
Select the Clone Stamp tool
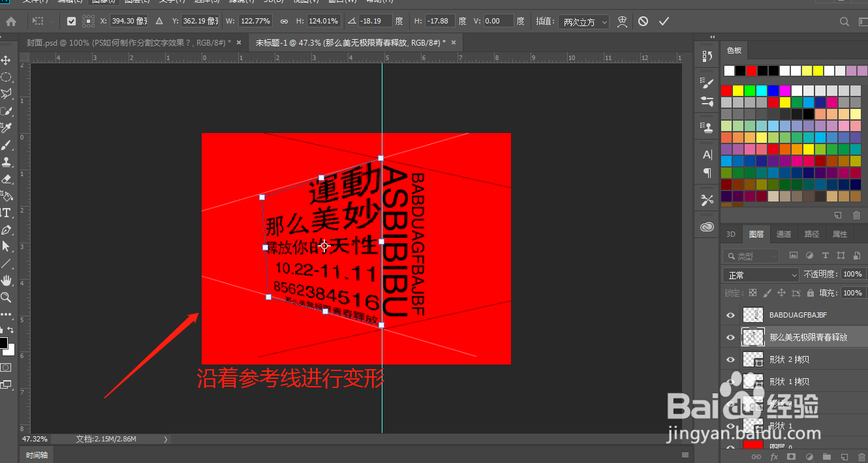tap(6, 162)
